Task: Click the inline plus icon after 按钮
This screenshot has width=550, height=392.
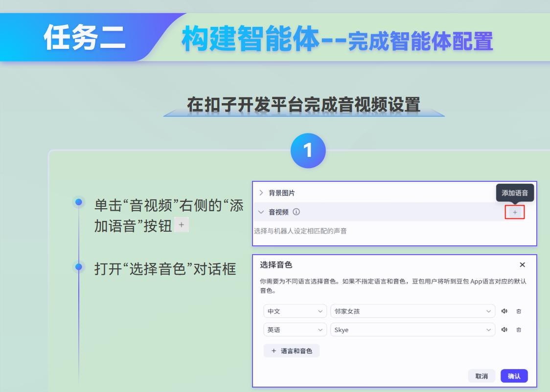Action: click(x=182, y=225)
